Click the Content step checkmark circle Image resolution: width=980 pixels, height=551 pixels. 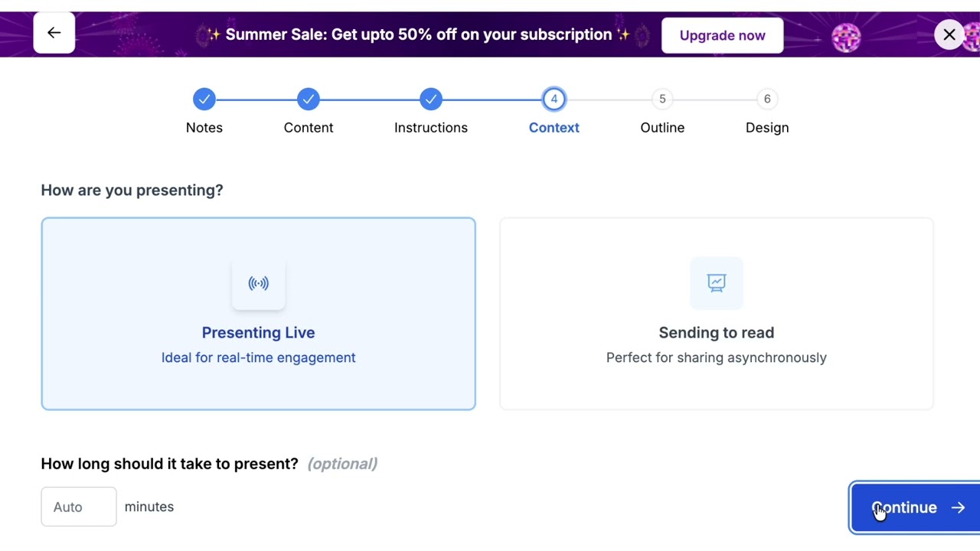308,99
